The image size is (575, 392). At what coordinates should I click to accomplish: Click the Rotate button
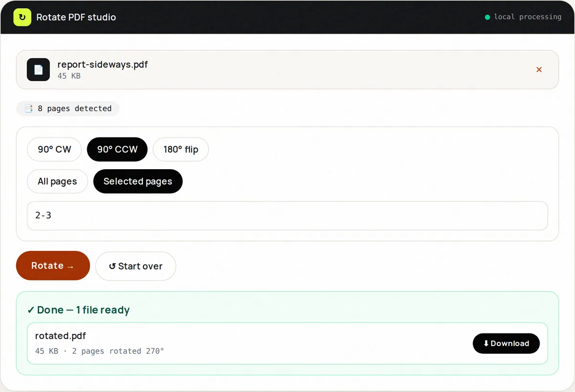pyautogui.click(x=53, y=265)
